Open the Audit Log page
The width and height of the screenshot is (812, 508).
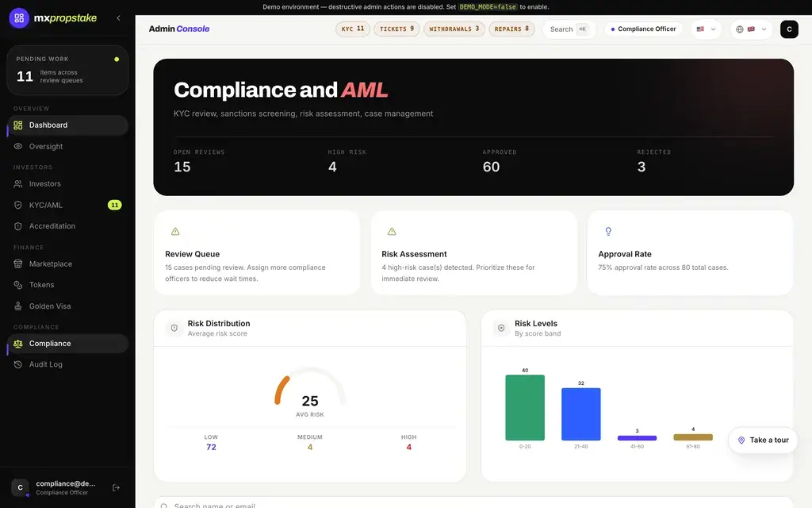[x=67, y=365]
